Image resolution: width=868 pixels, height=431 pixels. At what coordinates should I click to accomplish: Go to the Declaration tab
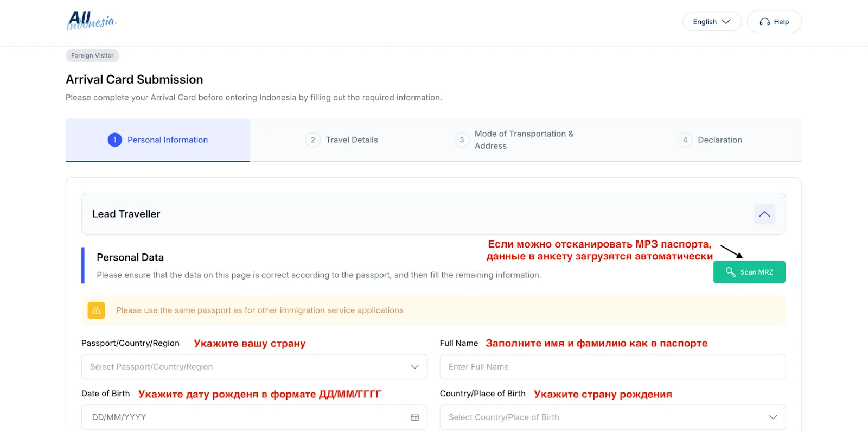[x=719, y=140]
